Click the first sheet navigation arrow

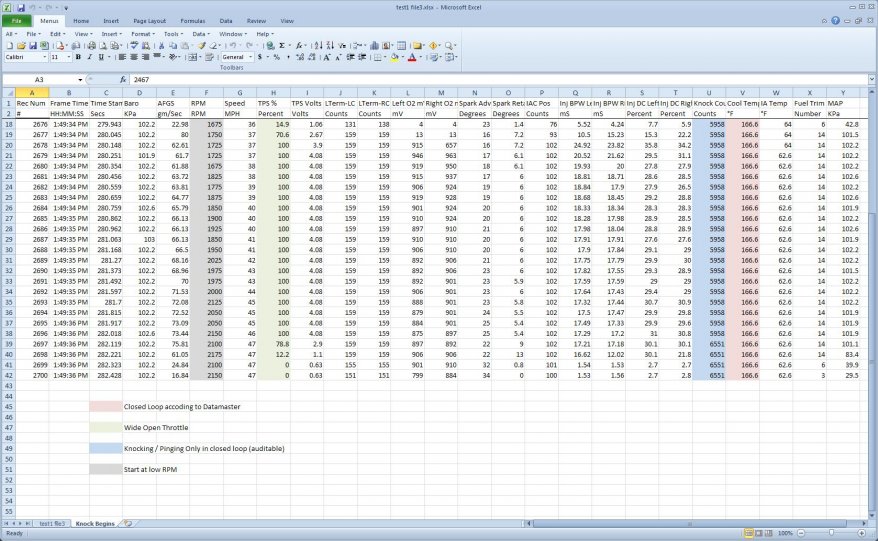7,524
